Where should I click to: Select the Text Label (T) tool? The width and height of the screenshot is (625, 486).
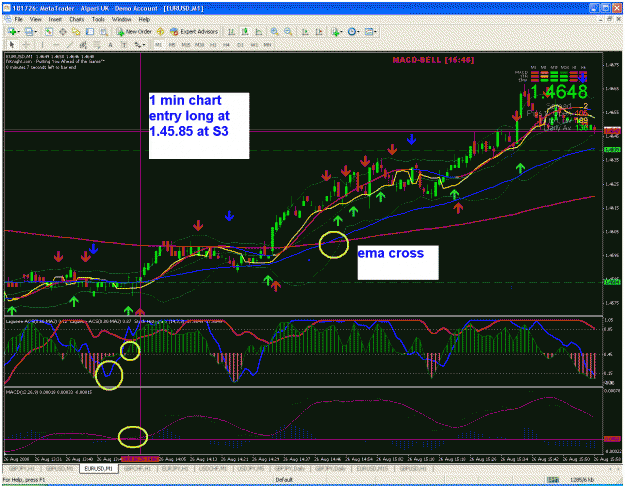124,45
